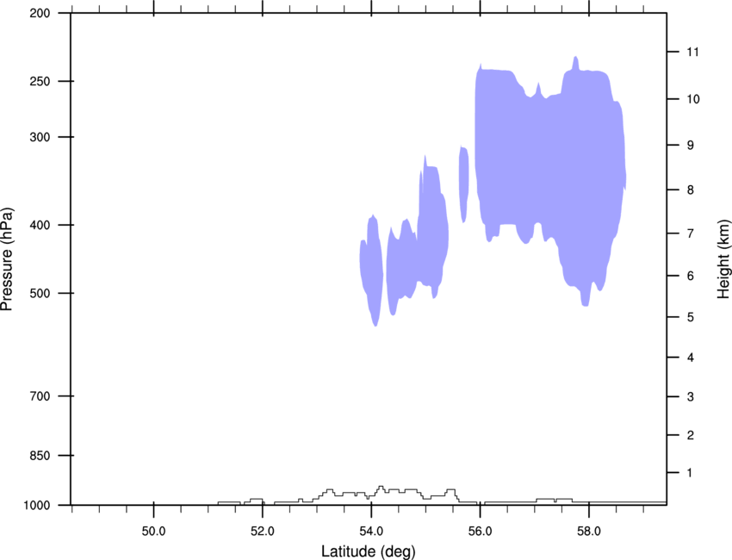Select the 200 pressure tick label
732x560 pixels.
pyautogui.click(x=40, y=14)
